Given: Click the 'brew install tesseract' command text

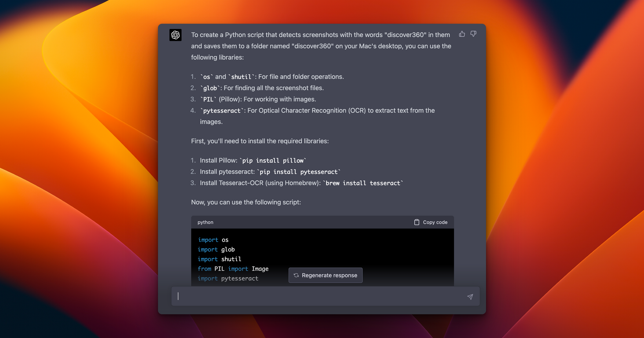Looking at the screenshot, I should point(363,183).
